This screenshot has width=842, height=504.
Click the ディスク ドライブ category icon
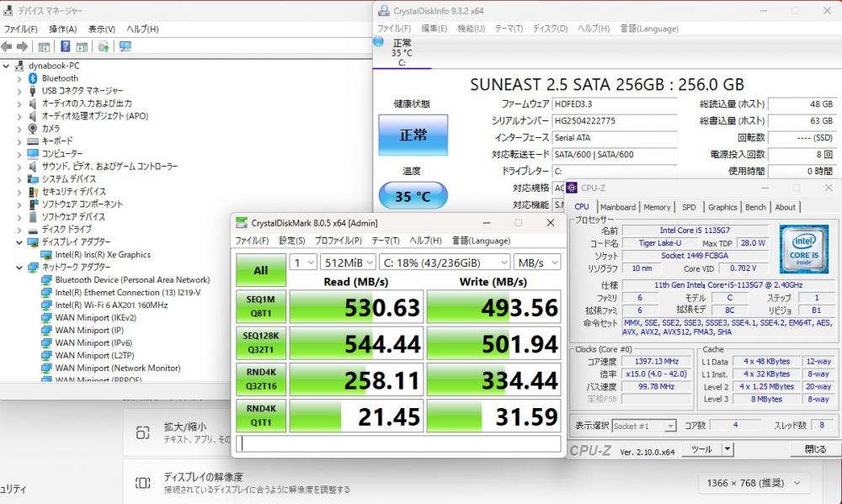33,230
